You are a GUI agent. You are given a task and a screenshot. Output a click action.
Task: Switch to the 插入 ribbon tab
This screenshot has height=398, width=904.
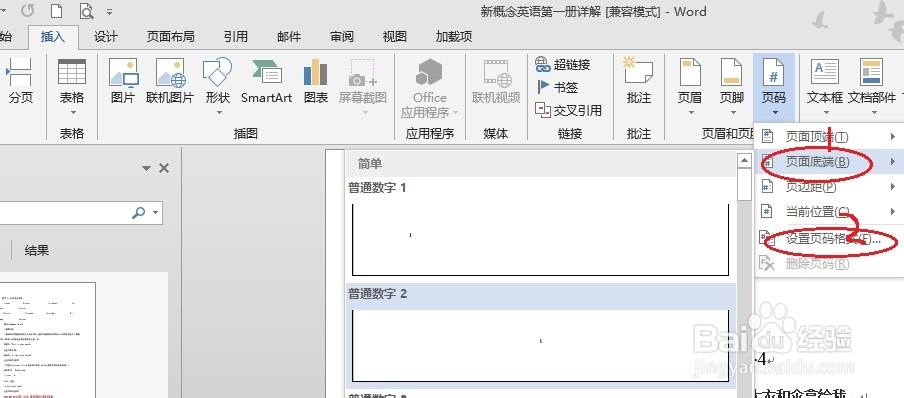pyautogui.click(x=52, y=37)
